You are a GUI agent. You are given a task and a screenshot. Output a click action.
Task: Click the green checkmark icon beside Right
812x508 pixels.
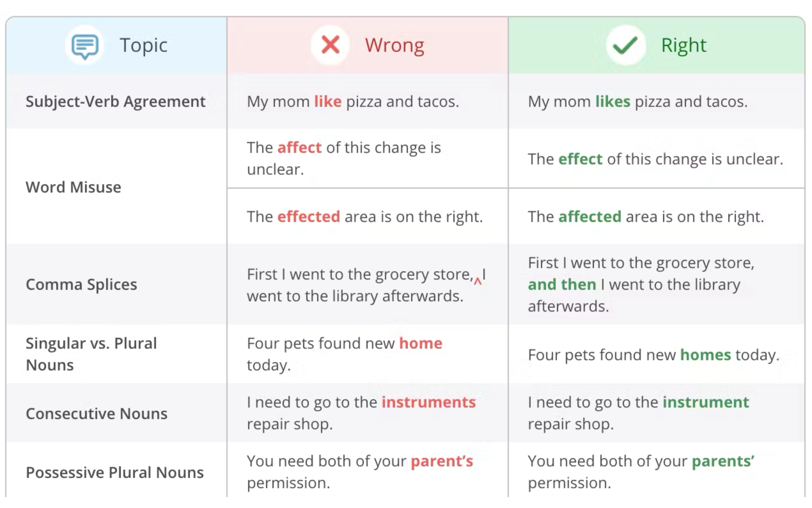(x=625, y=45)
